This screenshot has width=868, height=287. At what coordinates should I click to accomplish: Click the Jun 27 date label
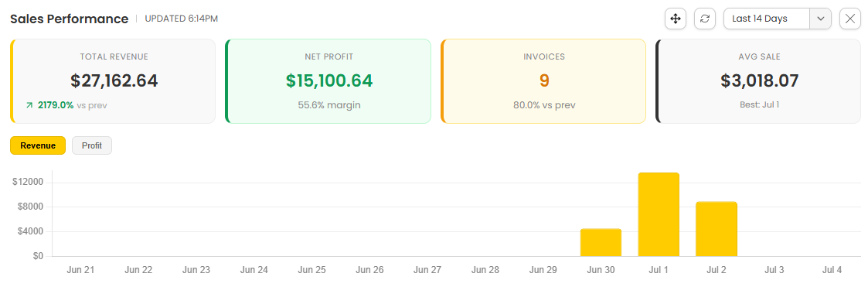(427, 271)
